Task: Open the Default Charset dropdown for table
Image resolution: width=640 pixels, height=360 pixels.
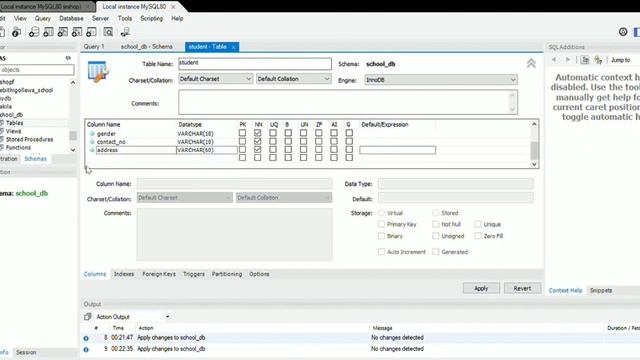Action: pyautogui.click(x=216, y=79)
